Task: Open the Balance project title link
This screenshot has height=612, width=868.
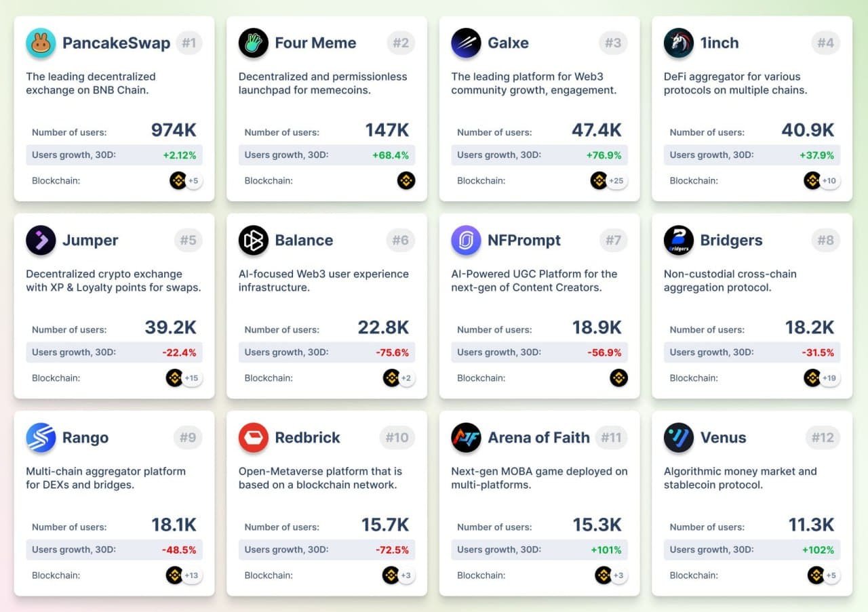Action: pyautogui.click(x=304, y=240)
